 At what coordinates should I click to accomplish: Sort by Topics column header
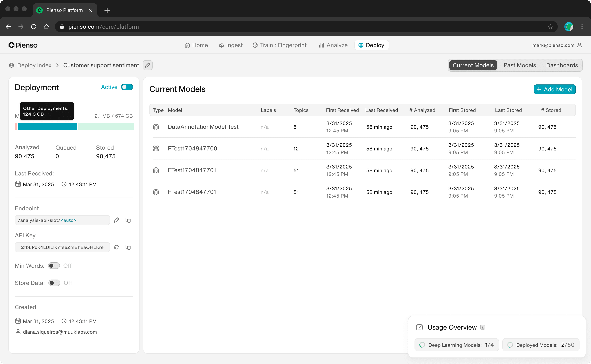(301, 110)
